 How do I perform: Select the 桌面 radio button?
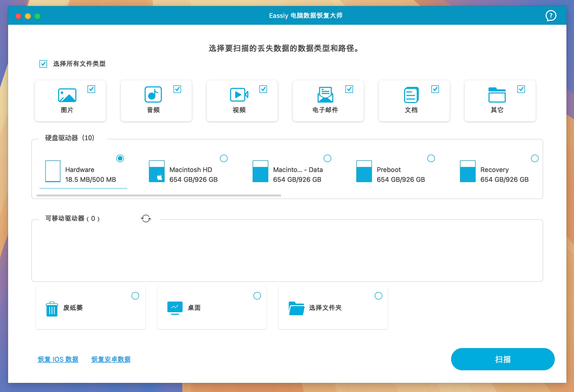pyautogui.click(x=257, y=296)
